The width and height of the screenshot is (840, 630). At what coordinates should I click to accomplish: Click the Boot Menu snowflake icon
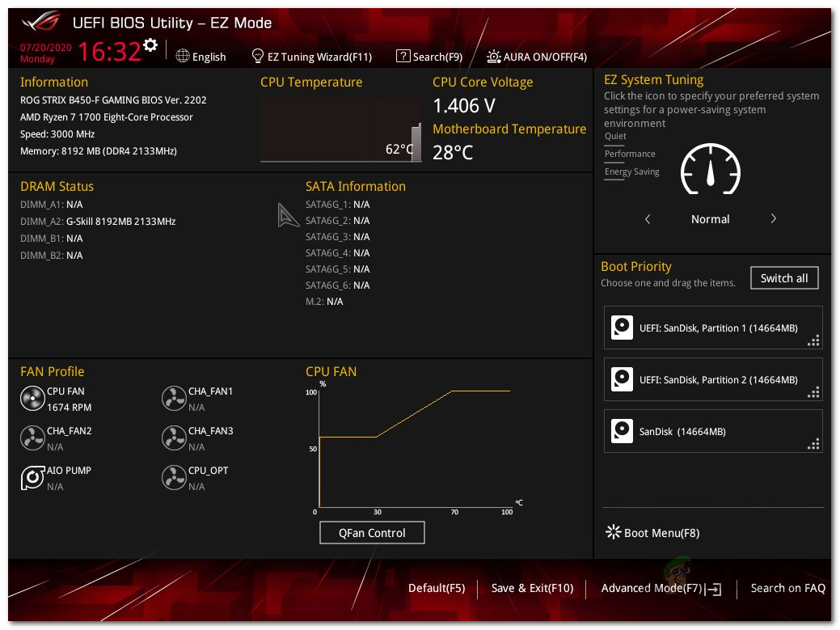pos(613,532)
